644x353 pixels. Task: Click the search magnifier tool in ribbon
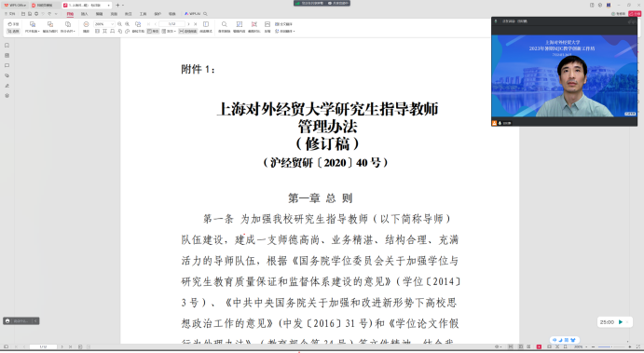pyautogui.click(x=225, y=24)
